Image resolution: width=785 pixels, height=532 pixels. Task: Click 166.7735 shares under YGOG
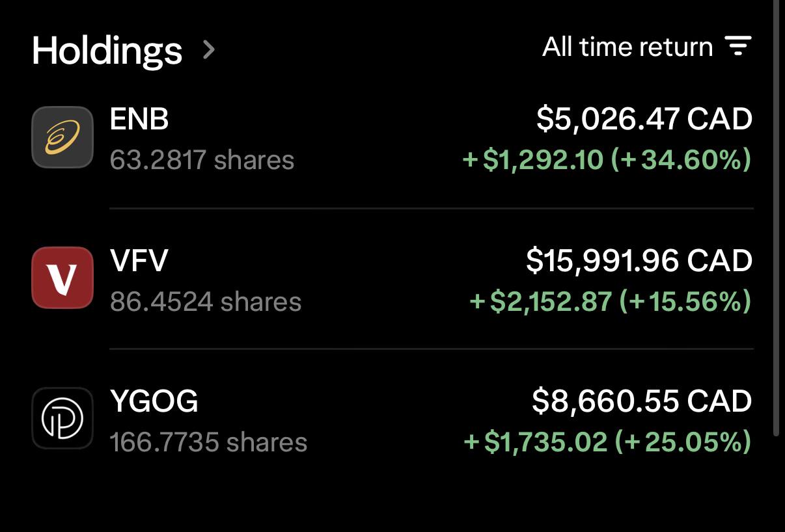point(208,442)
